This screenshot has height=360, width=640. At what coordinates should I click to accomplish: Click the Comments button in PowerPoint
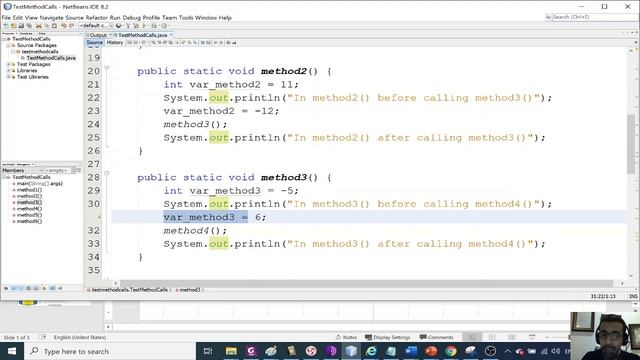436,337
